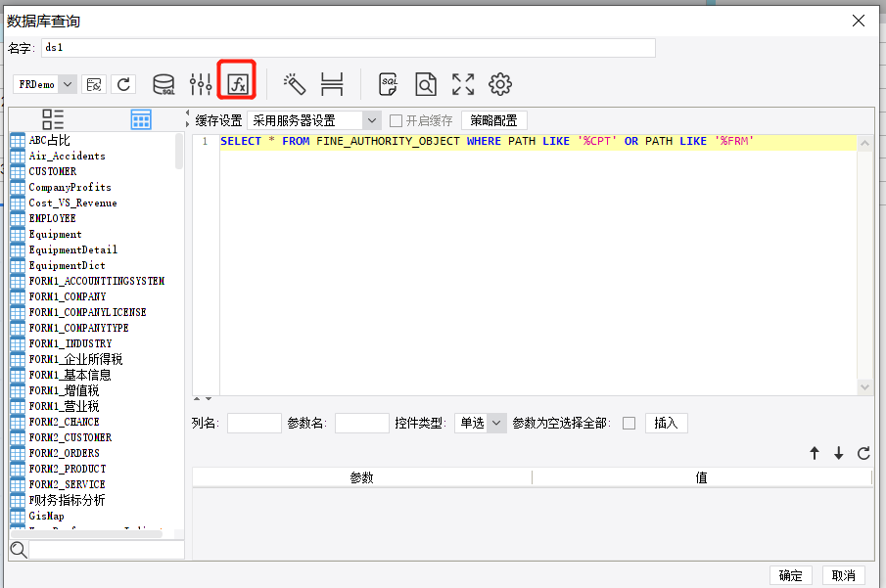Refresh the parameter list icon
Image resolution: width=886 pixels, height=588 pixels.
click(863, 453)
